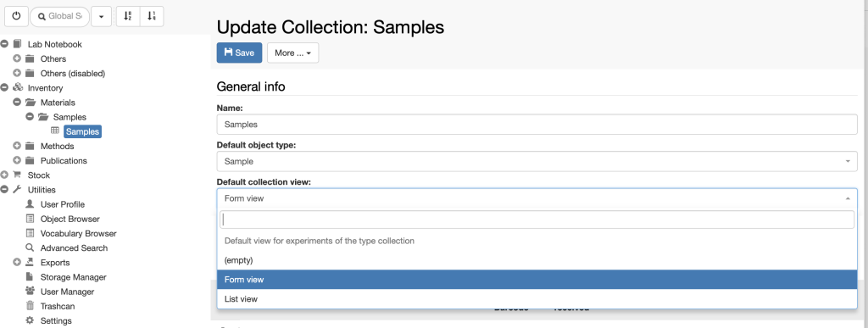Viewport: 868px width, 328px height.
Task: Click the numeric sort order icon
Action: click(152, 17)
